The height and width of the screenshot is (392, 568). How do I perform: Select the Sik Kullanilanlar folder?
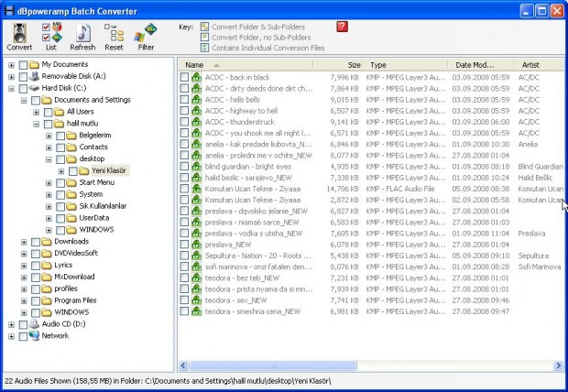pyautogui.click(x=103, y=206)
